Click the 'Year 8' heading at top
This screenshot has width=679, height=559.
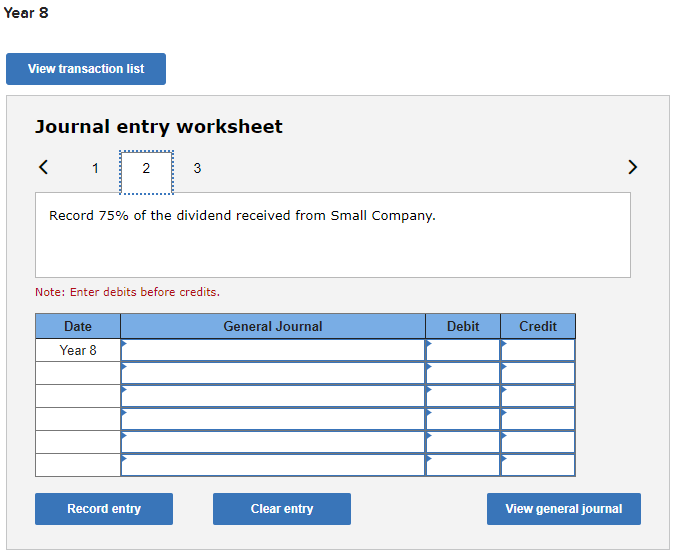click(x=26, y=13)
